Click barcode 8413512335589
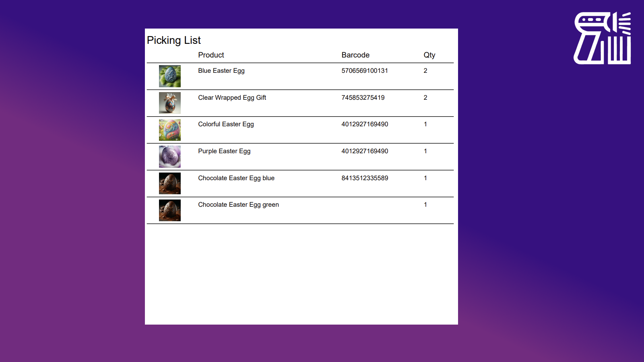The width and height of the screenshot is (644, 362). [x=365, y=178]
